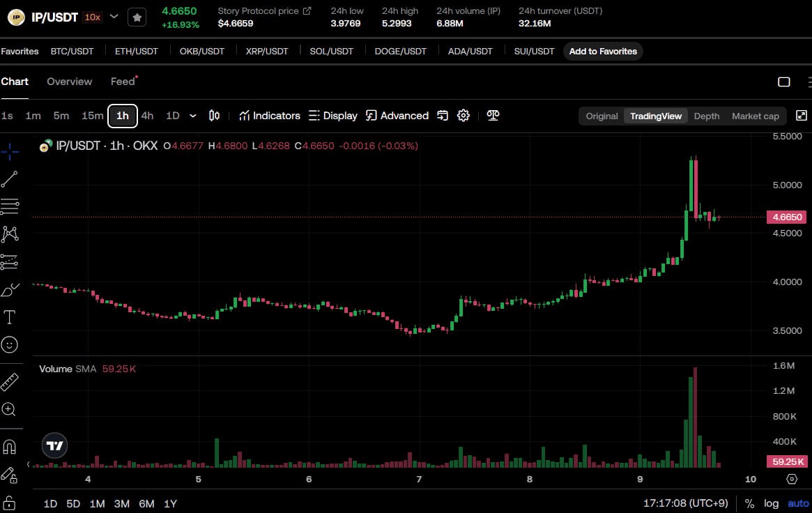
Task: Change the candlestick chart type
Action: pyautogui.click(x=214, y=116)
